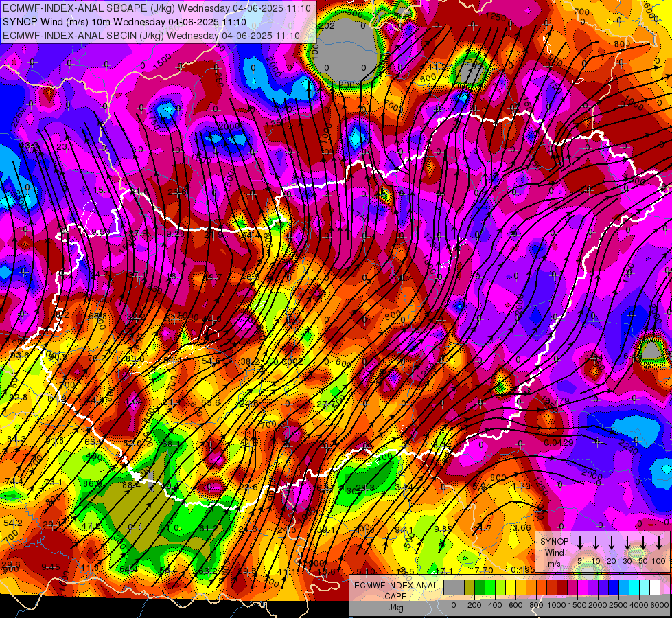Click the 3.44 CIN value
The image size is (672, 618).
[404, 488]
